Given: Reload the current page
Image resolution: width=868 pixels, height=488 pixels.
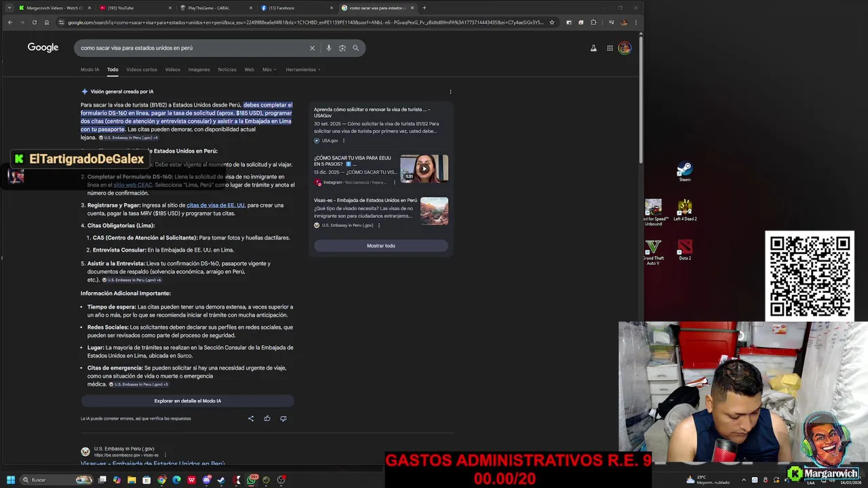Looking at the screenshot, I should [34, 22].
